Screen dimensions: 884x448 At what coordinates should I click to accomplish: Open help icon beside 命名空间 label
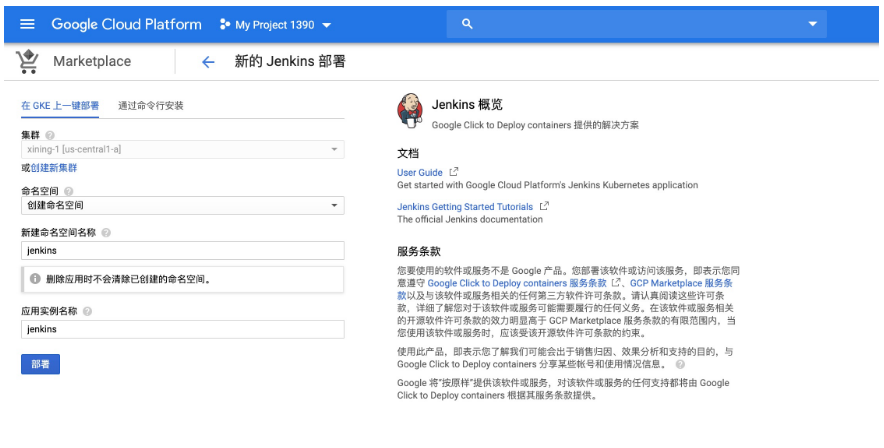pos(69,191)
